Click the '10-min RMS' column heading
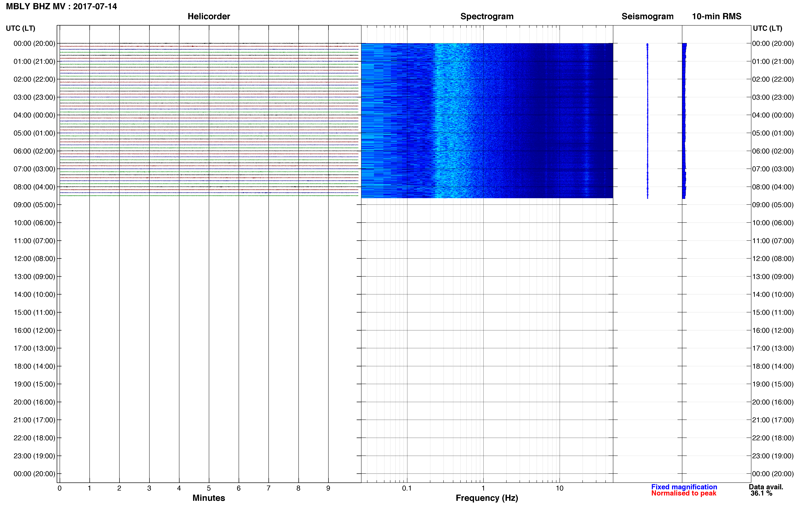This screenshot has width=812, height=508. coord(717,16)
